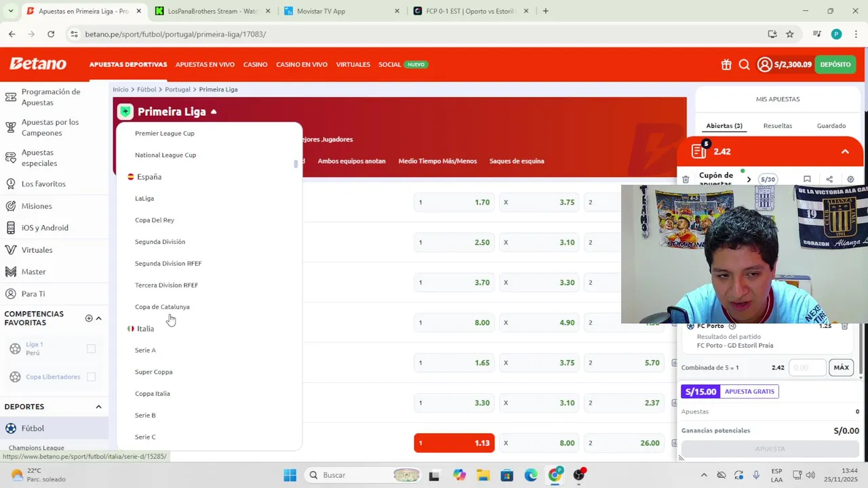The width and height of the screenshot is (868, 488).
Task: Open the Casino menu item
Action: click(x=255, y=64)
